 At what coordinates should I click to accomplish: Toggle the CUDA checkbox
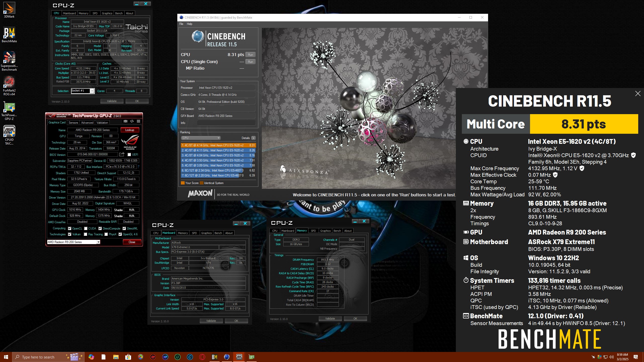(x=86, y=229)
